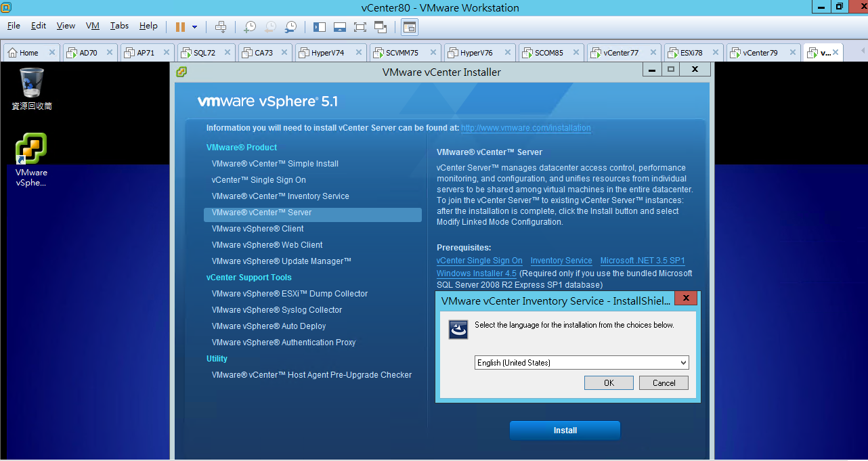This screenshot has height=461, width=868.
Task: Close the ESXi78 tab
Action: point(715,53)
